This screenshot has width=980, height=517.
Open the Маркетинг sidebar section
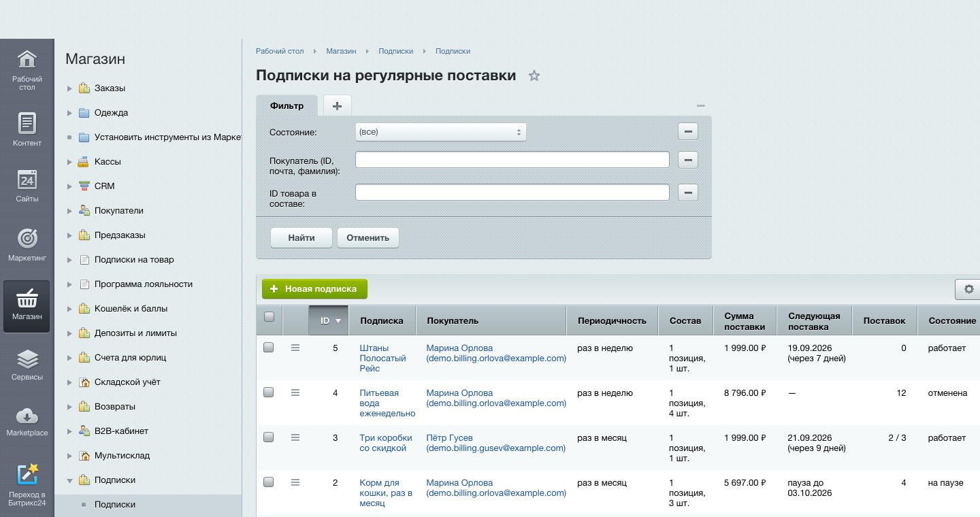point(27,245)
